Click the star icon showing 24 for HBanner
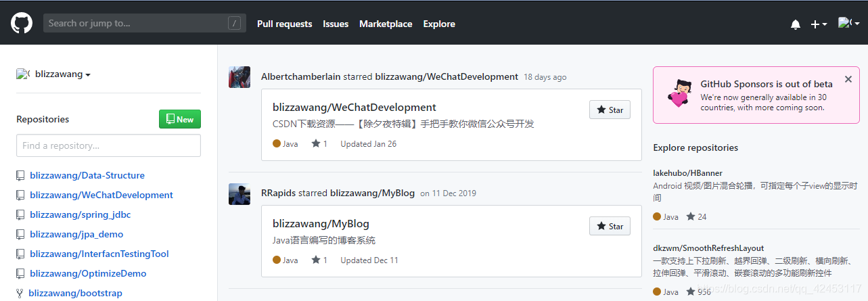Viewport: 868px width, 301px height. tap(691, 216)
